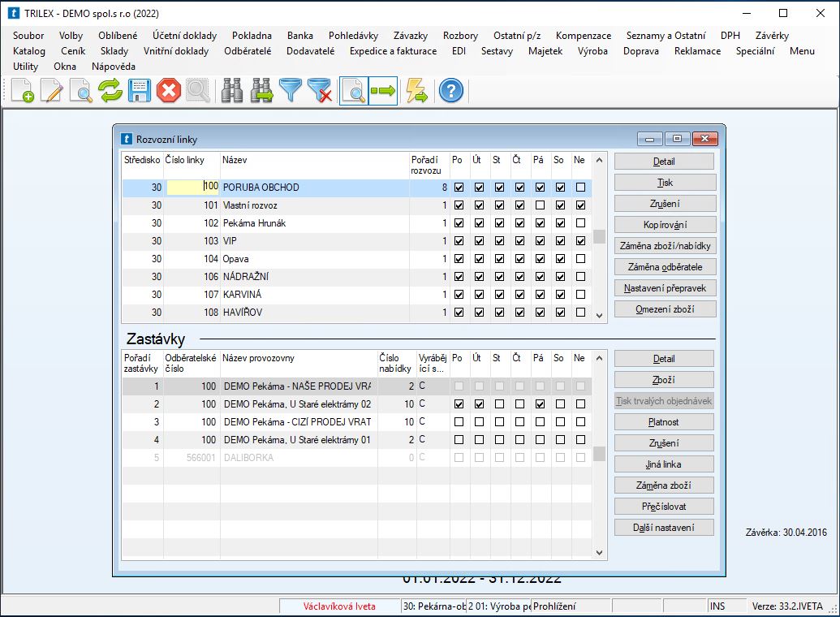Viewport: 840px width, 617px height.
Task: Restore the Rozvozní linky window size
Action: click(677, 139)
